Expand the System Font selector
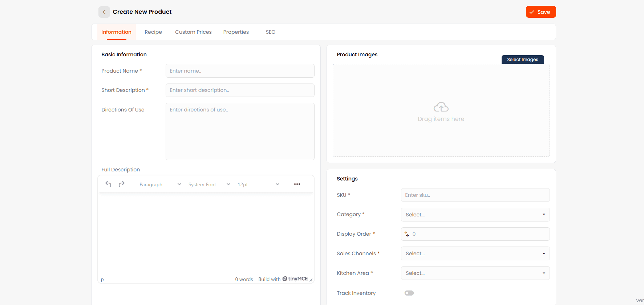 [x=209, y=184]
